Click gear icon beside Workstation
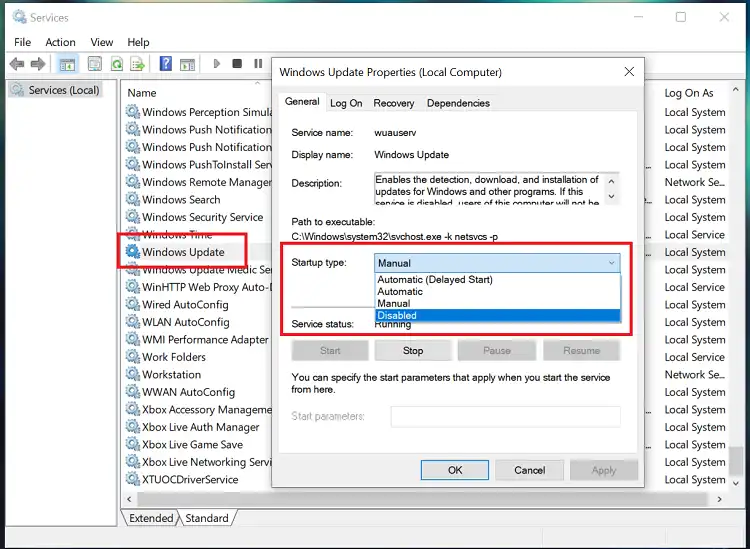The image size is (750, 549). pos(132,374)
